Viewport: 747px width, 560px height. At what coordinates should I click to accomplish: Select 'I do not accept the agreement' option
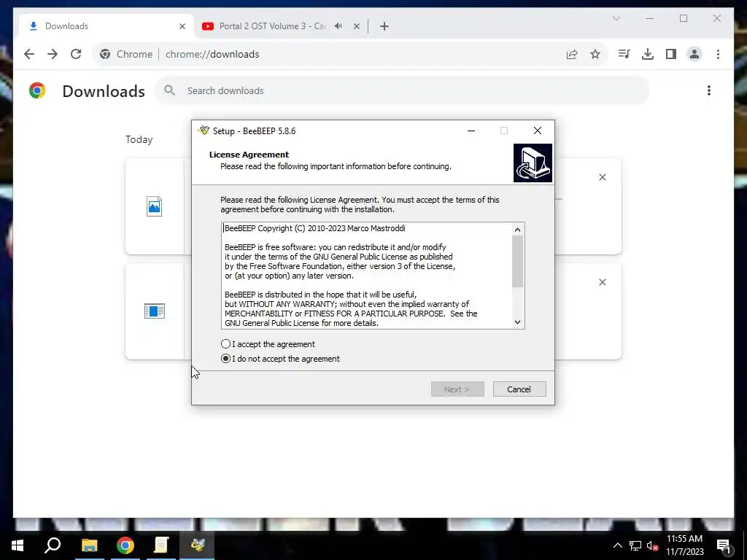click(x=226, y=359)
